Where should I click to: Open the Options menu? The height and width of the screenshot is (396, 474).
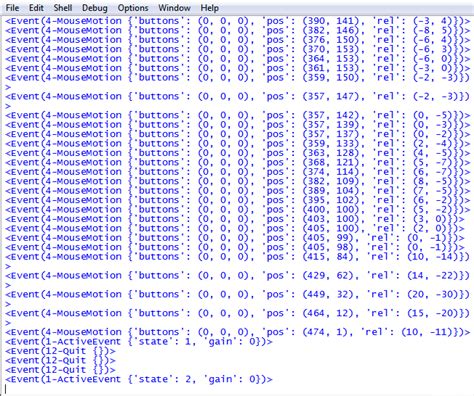point(133,8)
